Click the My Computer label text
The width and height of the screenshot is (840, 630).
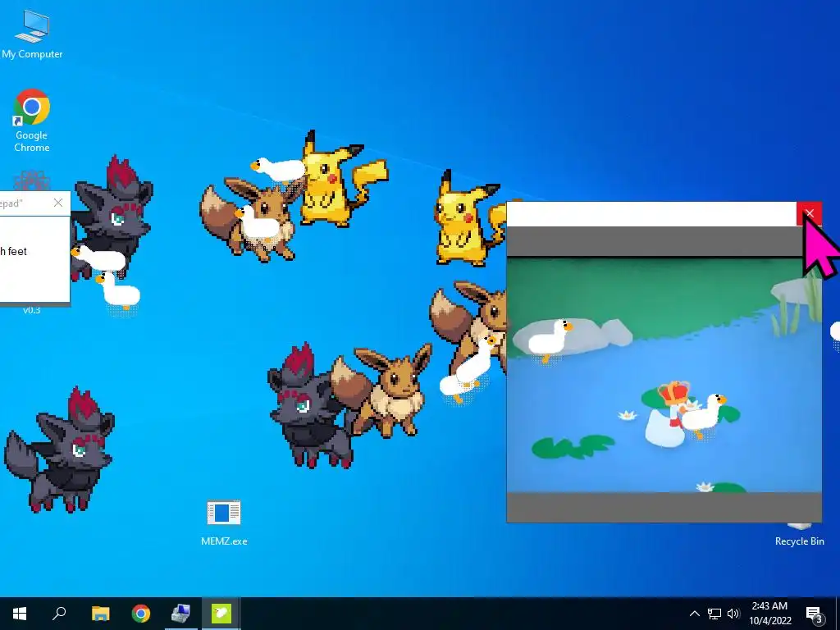coord(32,54)
